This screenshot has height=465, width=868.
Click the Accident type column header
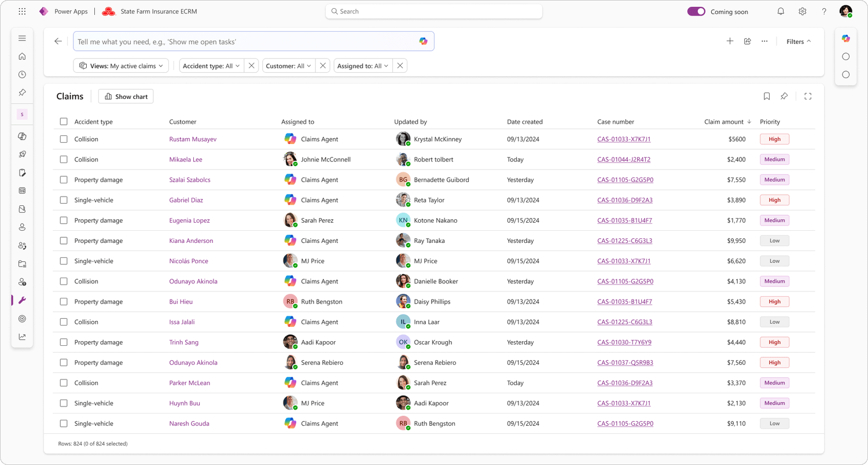(x=94, y=121)
